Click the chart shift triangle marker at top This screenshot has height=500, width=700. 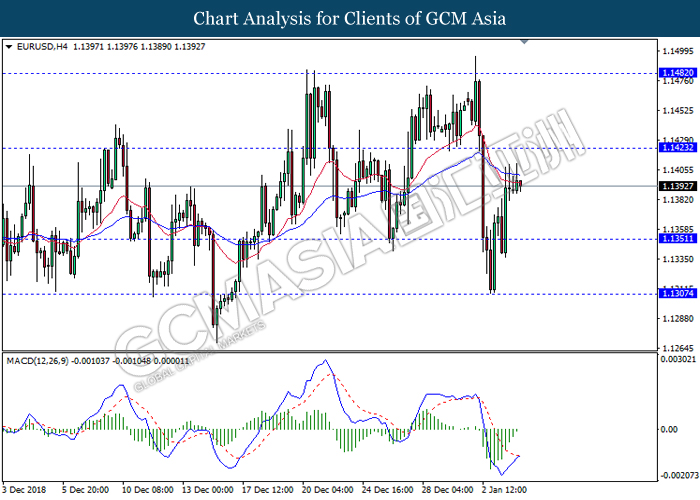pos(525,42)
